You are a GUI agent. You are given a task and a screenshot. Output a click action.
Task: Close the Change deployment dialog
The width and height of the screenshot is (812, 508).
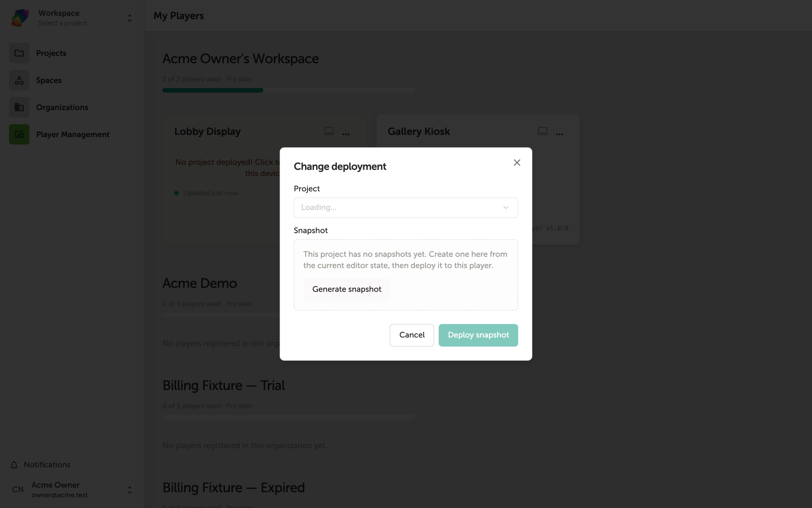point(517,163)
